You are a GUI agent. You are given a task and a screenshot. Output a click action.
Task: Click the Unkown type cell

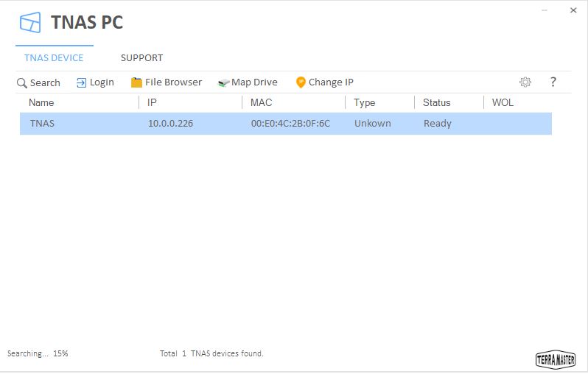pyautogui.click(x=372, y=124)
